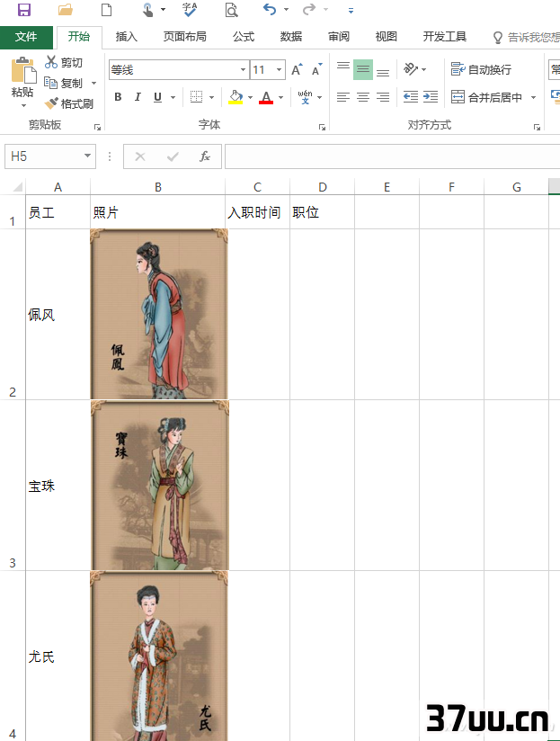The height and width of the screenshot is (741, 560).
Task: Align cell text right
Action: [383, 97]
